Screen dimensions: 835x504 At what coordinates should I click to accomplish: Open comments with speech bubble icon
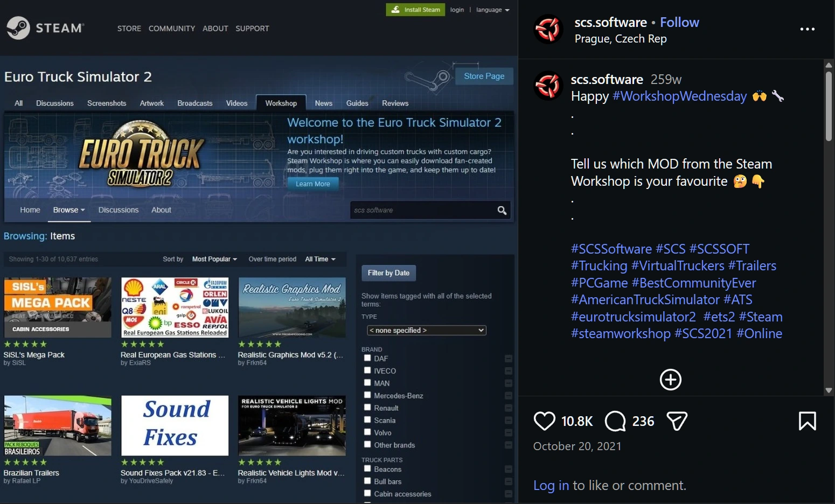[615, 421]
